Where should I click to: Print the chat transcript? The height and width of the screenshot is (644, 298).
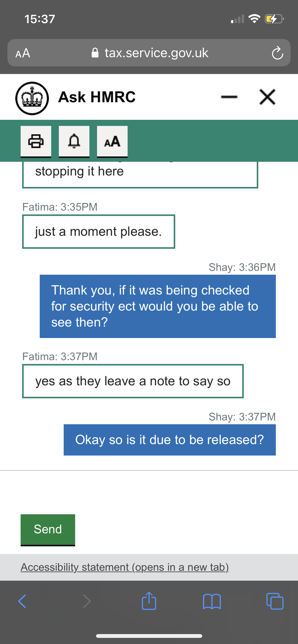click(x=36, y=141)
